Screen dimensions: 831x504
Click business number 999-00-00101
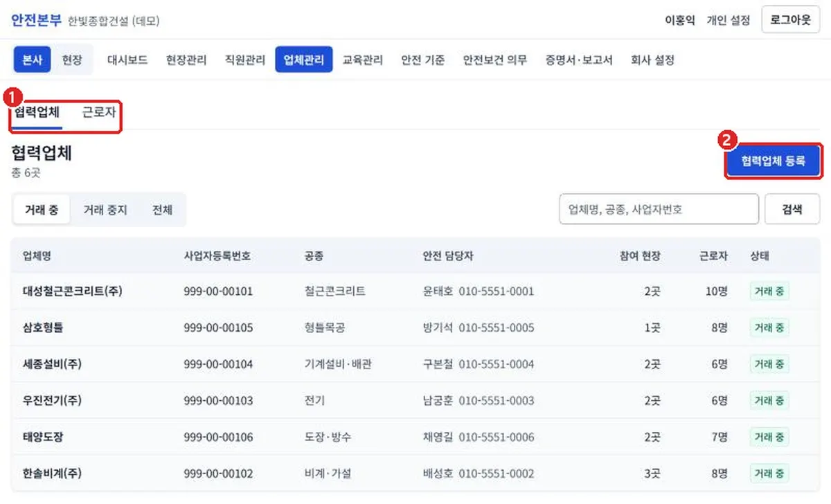pos(218,291)
